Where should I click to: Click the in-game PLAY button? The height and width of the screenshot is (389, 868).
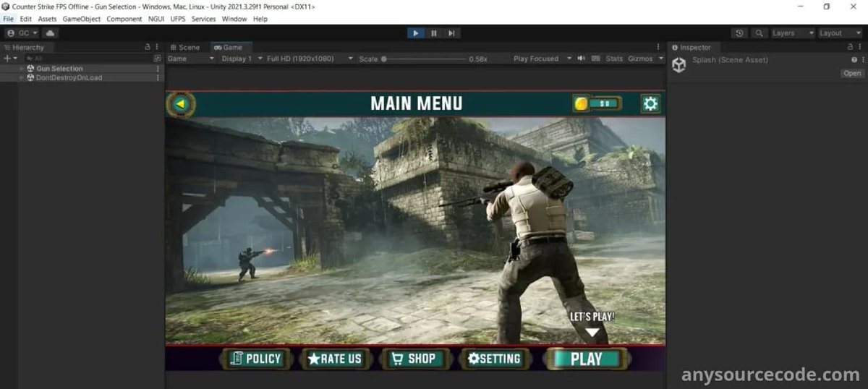pyautogui.click(x=586, y=359)
